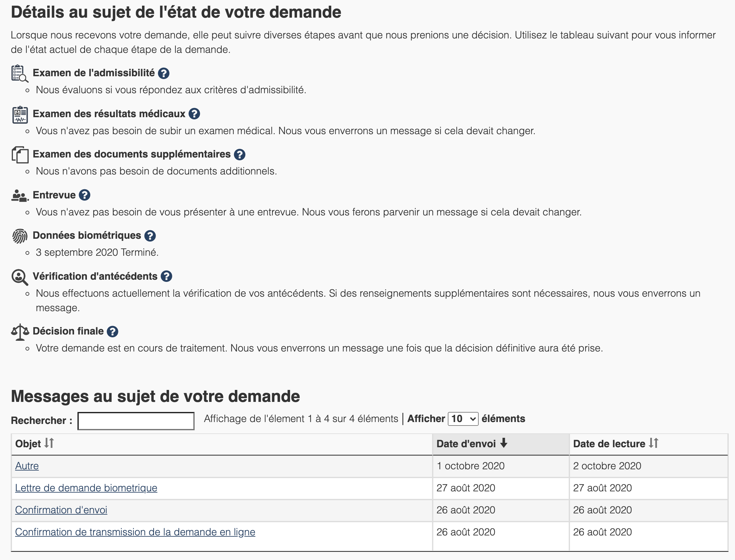
Task: Click help icon for Examen des documents supplémentaires
Action: coord(239,155)
